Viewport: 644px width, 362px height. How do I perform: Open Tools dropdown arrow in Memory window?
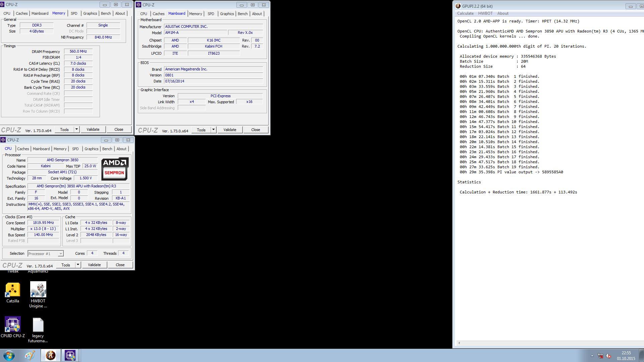pos(76,129)
